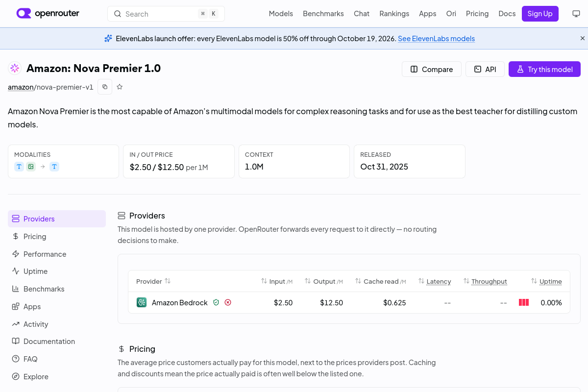Click the red cross icon beside Amazon Bedrock
Viewport: 588px width, 392px height.
pyautogui.click(x=228, y=302)
